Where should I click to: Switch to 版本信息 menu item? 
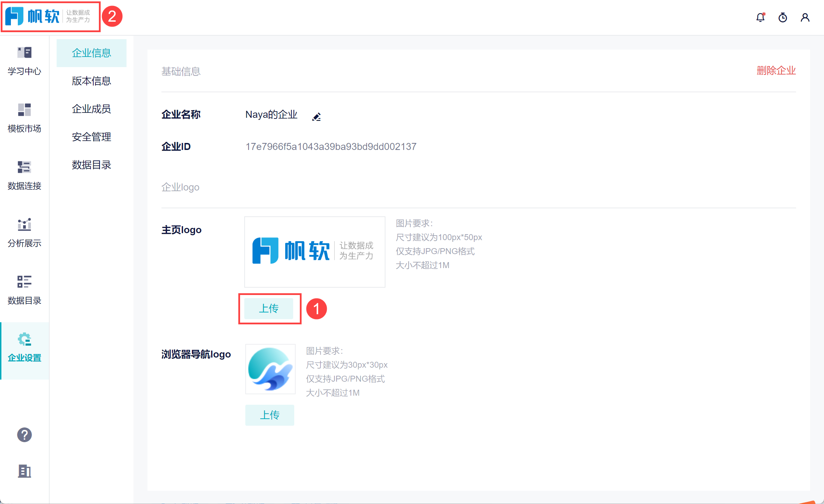(91, 81)
